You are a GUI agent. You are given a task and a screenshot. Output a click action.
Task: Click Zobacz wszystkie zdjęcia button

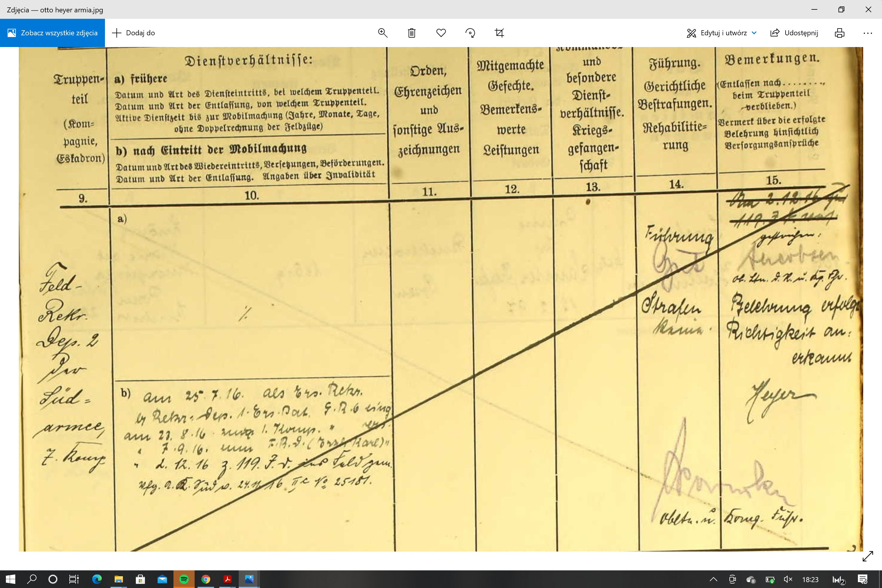click(x=53, y=33)
